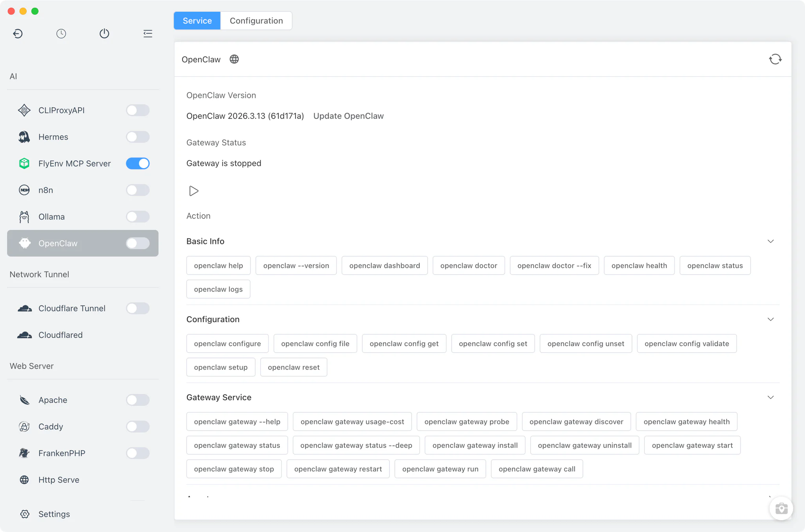Click the camera screenshot floating button
The height and width of the screenshot is (532, 805).
point(781,508)
